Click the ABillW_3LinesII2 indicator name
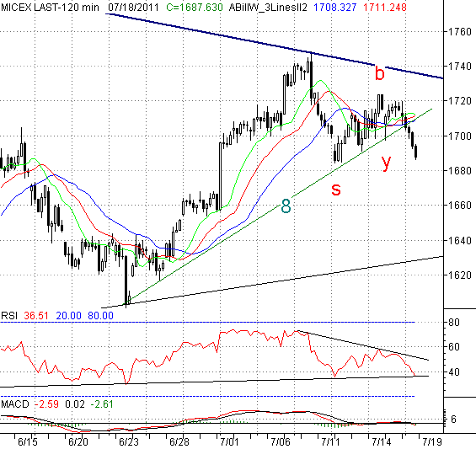This screenshot has height=449, width=476. (x=268, y=8)
